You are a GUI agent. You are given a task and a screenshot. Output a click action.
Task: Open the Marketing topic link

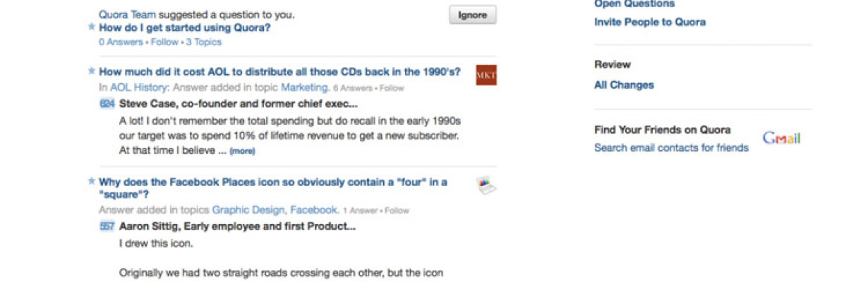(305, 87)
